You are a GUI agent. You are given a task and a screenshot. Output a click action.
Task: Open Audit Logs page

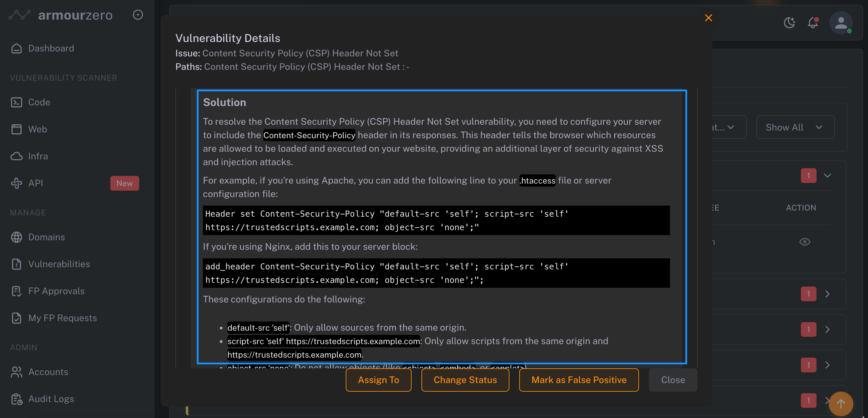point(51,399)
